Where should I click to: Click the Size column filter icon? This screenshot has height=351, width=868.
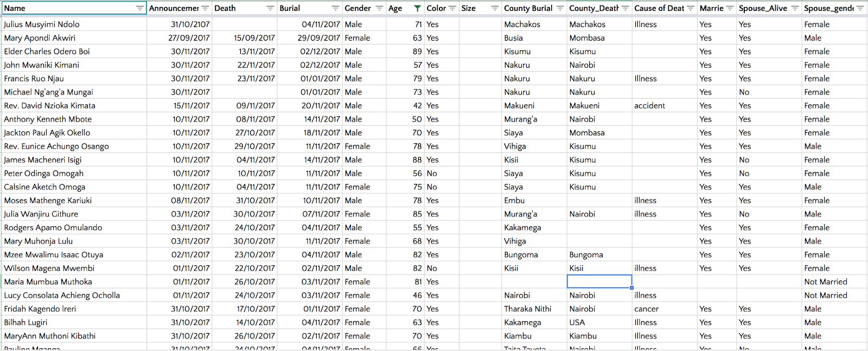pyautogui.click(x=495, y=8)
